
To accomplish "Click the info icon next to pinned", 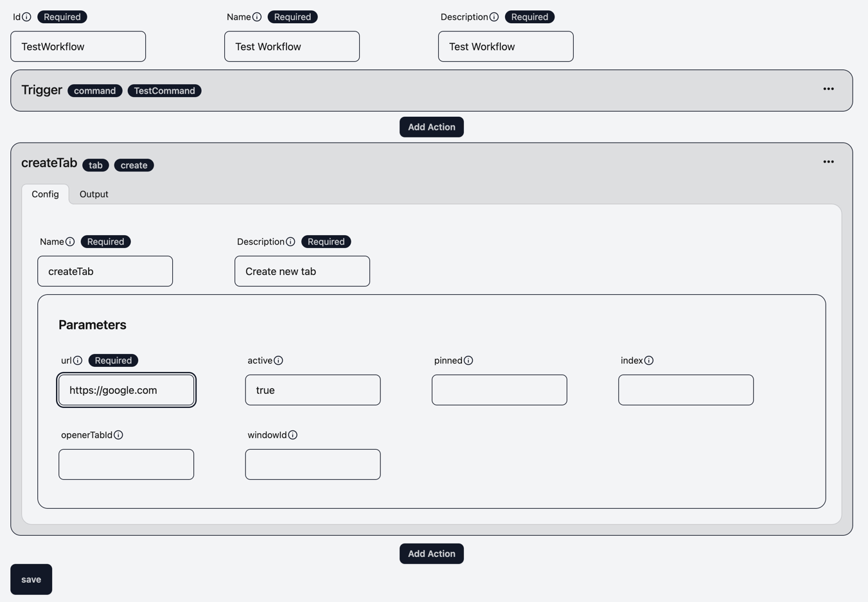I will (468, 360).
